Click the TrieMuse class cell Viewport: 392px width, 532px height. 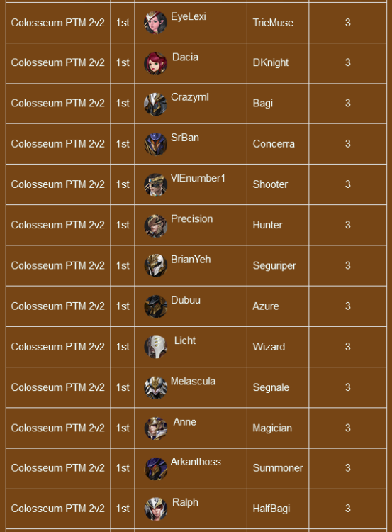[x=278, y=23]
